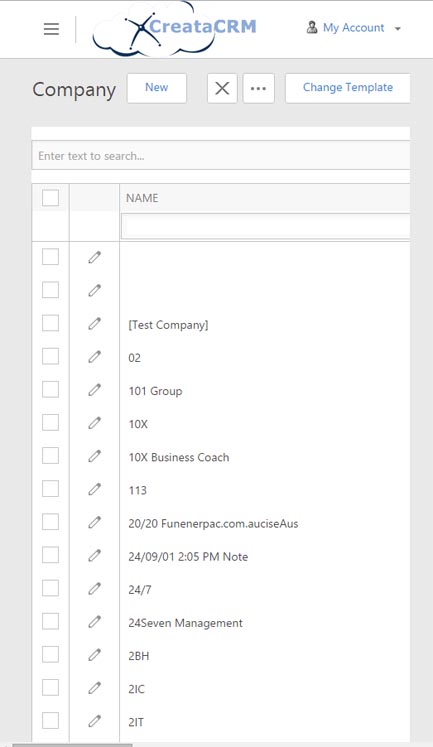
Task: Click the pencil icon for 101 Group
Action: 94,390
